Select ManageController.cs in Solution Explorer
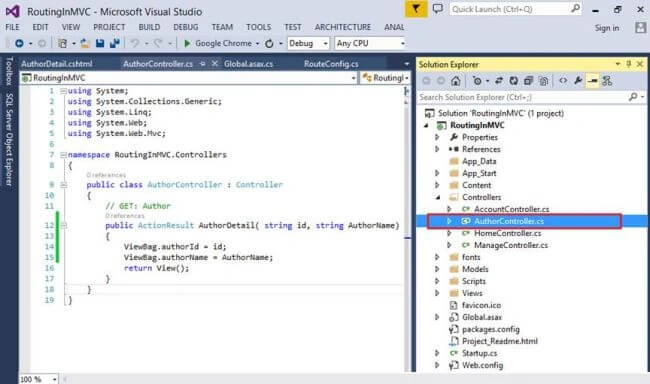This screenshot has height=384, width=650. click(511, 245)
